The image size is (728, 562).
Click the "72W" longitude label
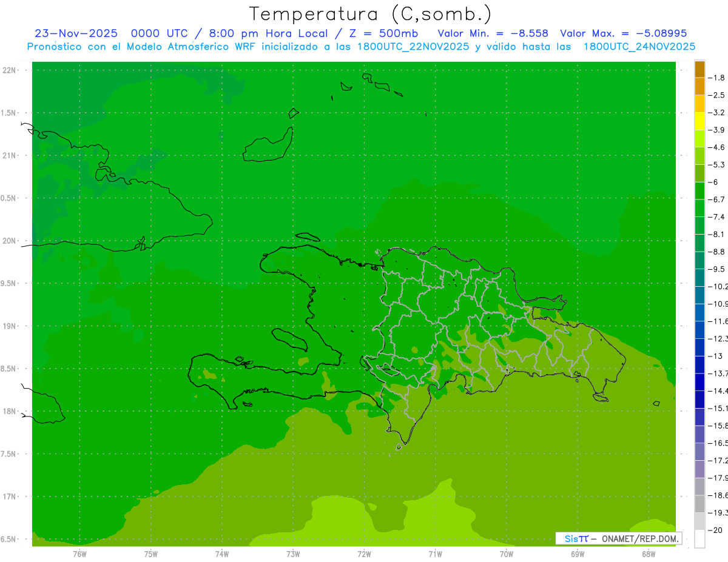tap(364, 554)
